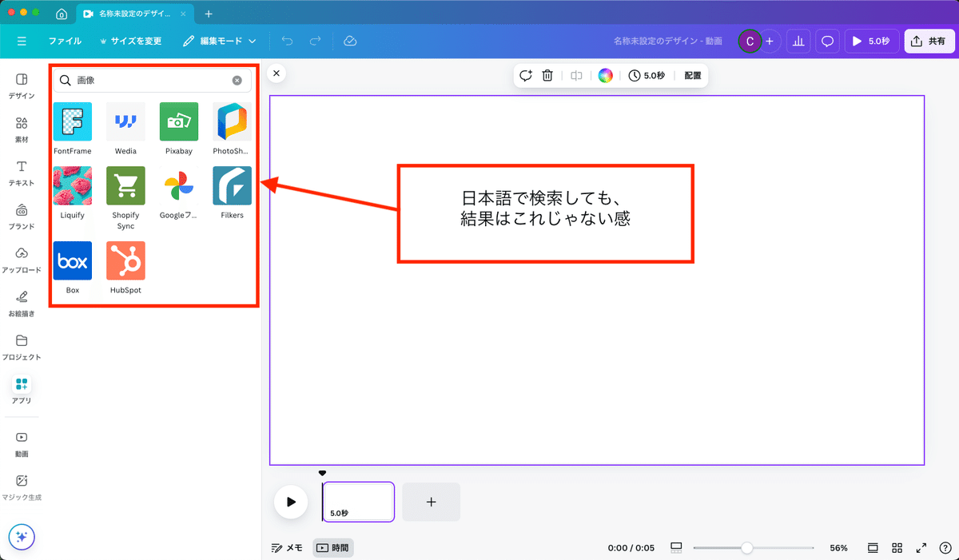Toggle the page thumbnail view icon

point(873,548)
